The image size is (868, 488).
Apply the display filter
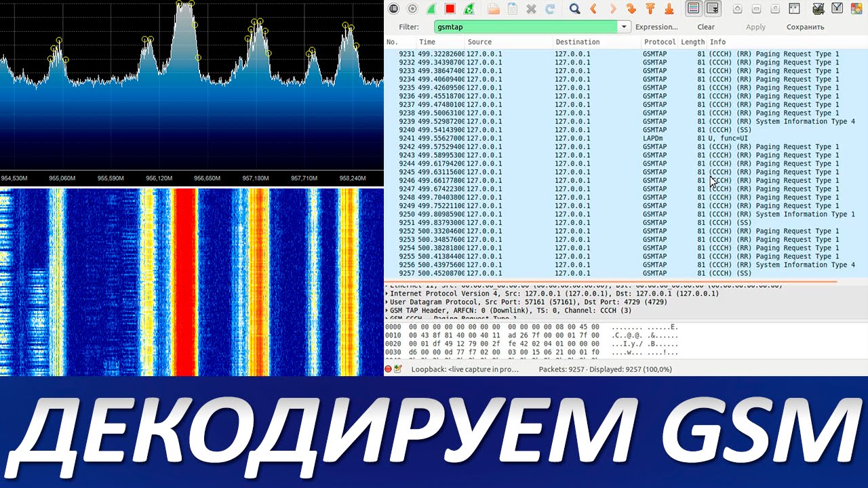pos(755,27)
